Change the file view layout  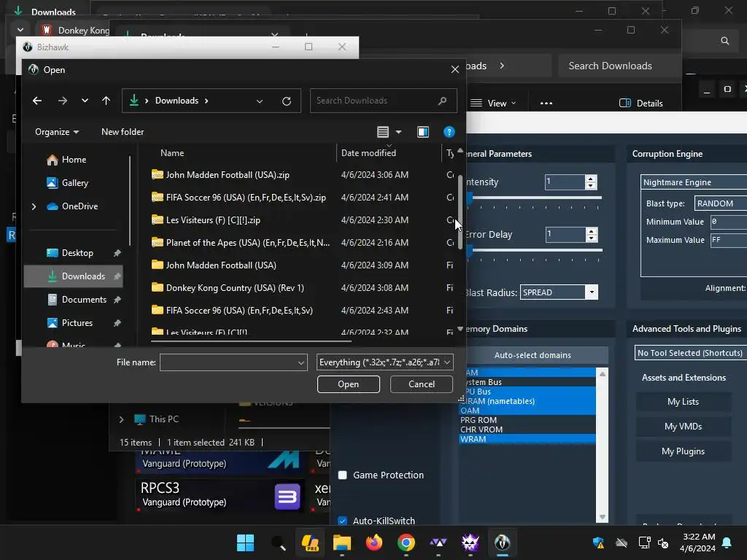tap(383, 132)
